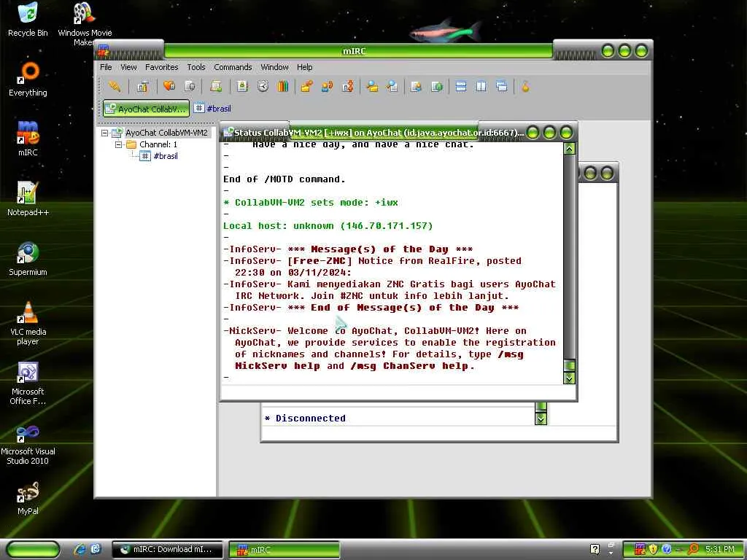Click Internet Explorer quick launch icon
Viewport: 747px width, 560px height.
pyautogui.click(x=79, y=549)
